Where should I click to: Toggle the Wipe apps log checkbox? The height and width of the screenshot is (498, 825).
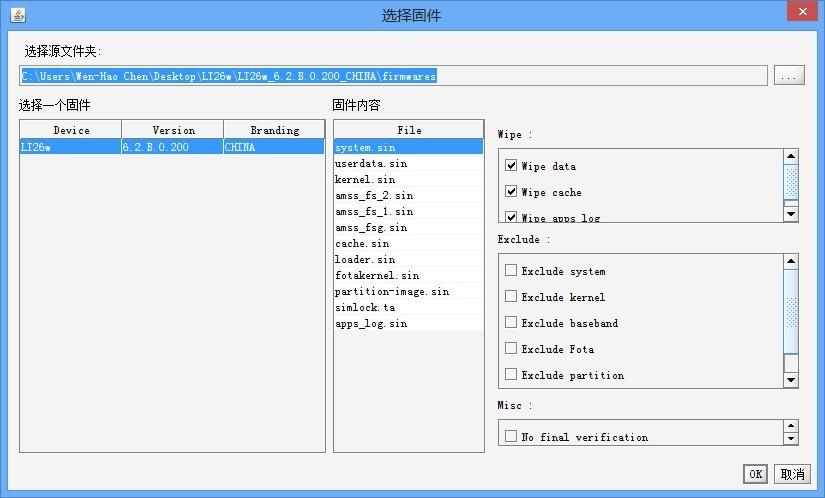(x=511, y=216)
